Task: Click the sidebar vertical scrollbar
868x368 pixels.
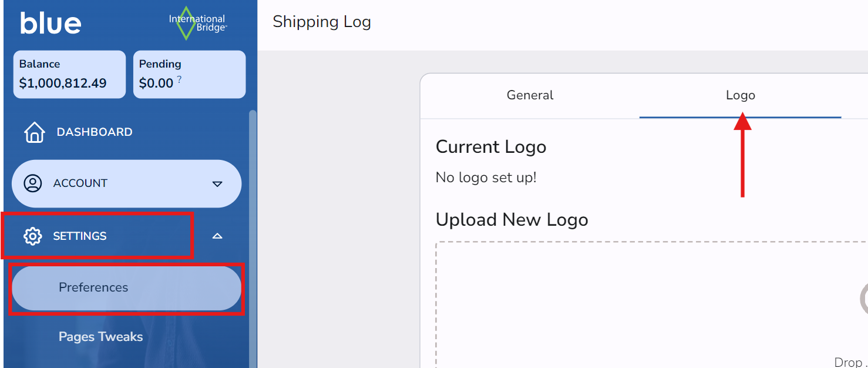Action: point(253,235)
